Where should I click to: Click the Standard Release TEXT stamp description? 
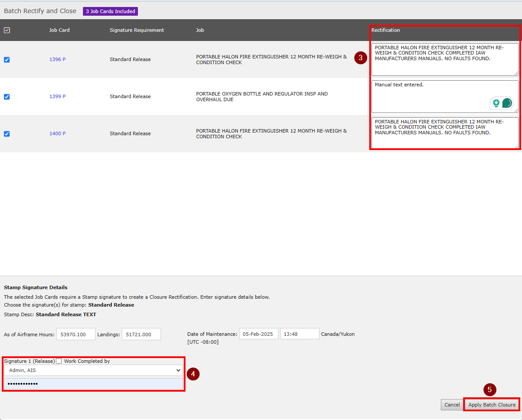66,314
